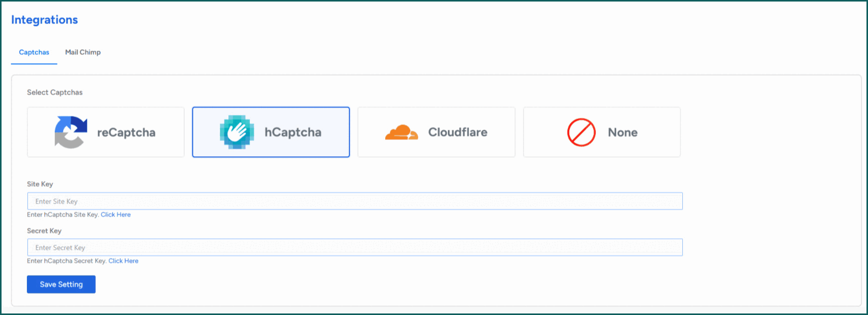Screen dimensions: 868x315
Task: Click the reCaptcha card label text
Action: (x=126, y=132)
